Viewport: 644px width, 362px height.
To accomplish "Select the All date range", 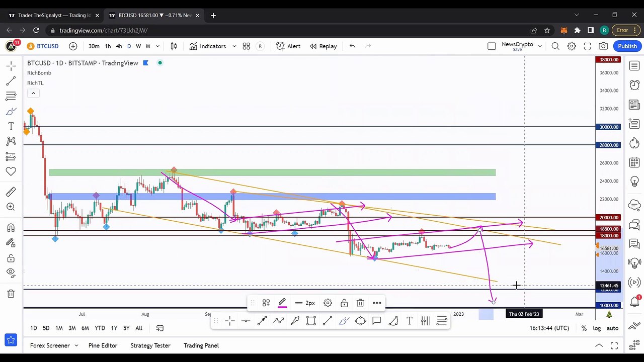I will click(139, 328).
